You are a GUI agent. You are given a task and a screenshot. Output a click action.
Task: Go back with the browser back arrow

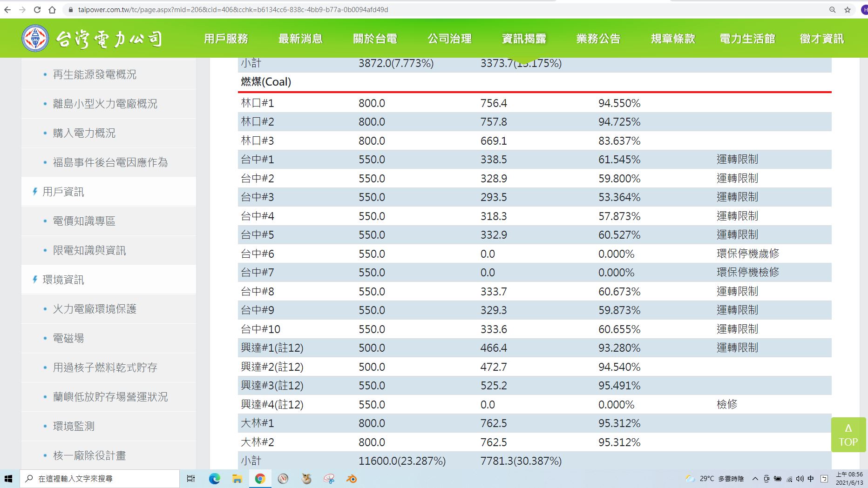tap(8, 10)
